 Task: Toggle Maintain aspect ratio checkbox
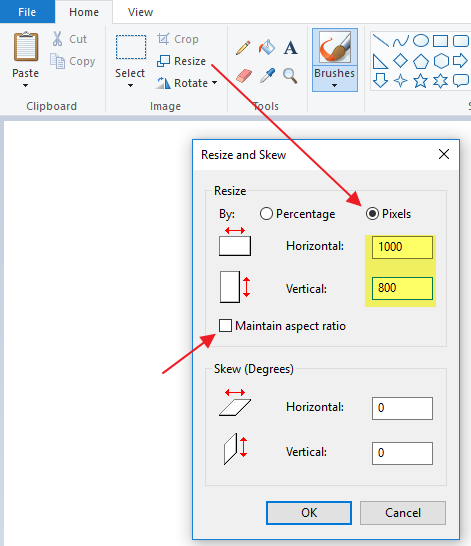[225, 326]
